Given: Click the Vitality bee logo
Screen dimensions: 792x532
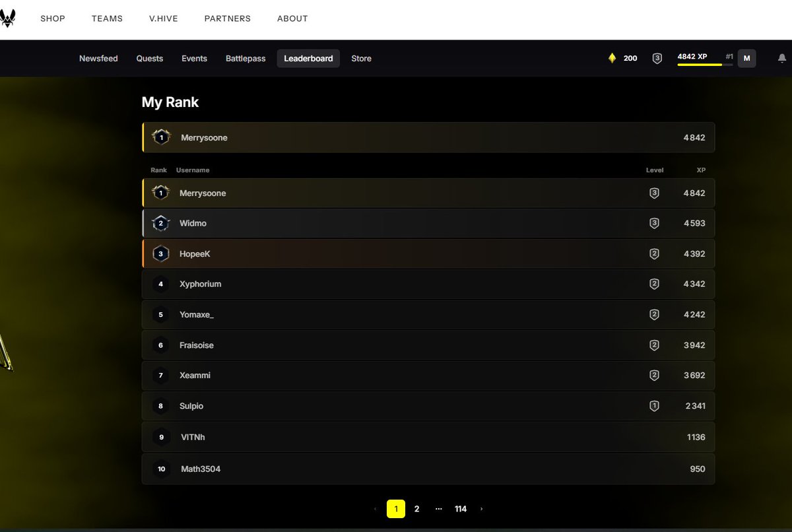Looking at the screenshot, I should [8, 18].
